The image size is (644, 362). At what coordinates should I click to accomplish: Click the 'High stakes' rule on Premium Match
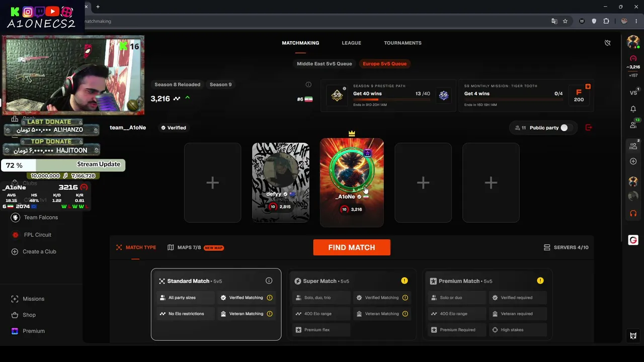[518, 330]
